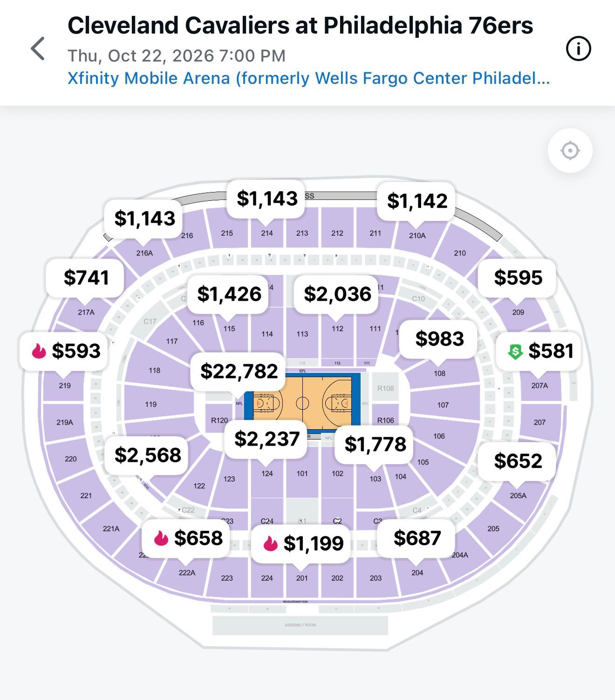The image size is (615, 700).
Task: Open the Xfinity Mobile Arena venue link
Action: point(309,78)
